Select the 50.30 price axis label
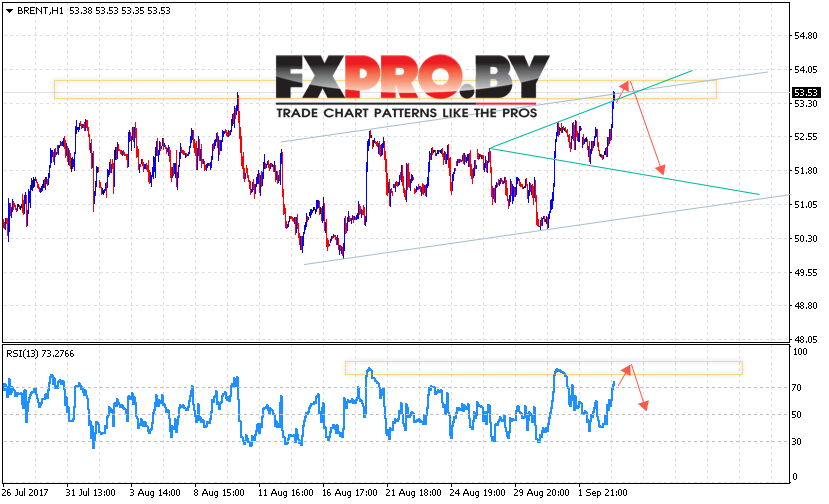 pos(806,239)
